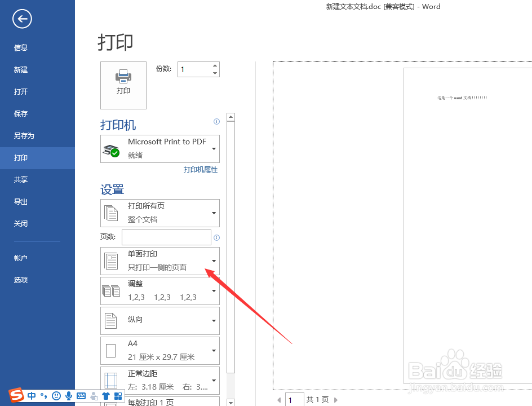Open 打印机属性 link
532x406 pixels.
(x=201, y=170)
